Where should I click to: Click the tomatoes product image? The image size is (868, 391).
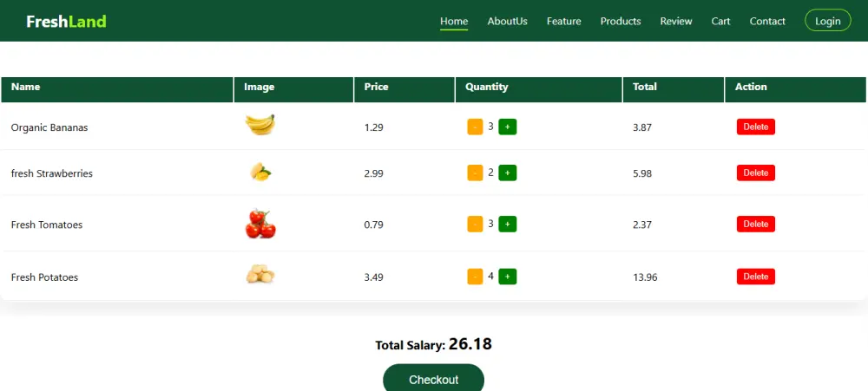point(260,224)
